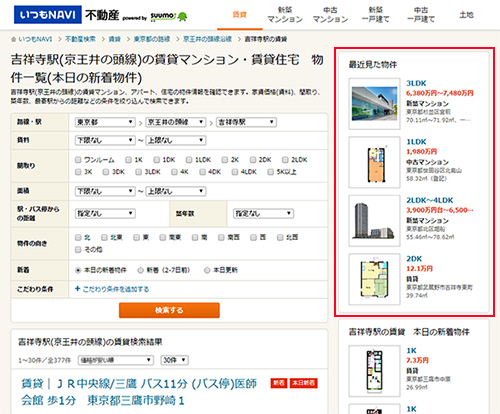Check the その他 orientation checkbox
This screenshot has width=500, height=414.
click(x=78, y=250)
